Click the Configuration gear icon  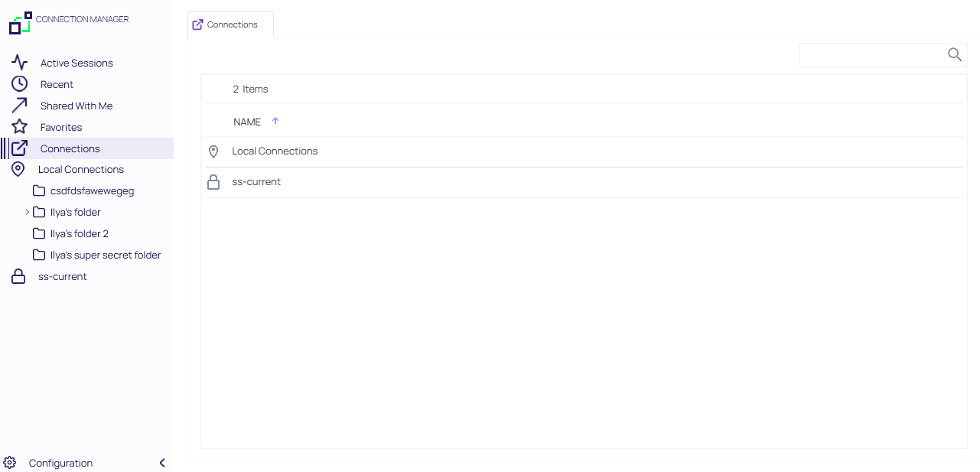(10, 463)
